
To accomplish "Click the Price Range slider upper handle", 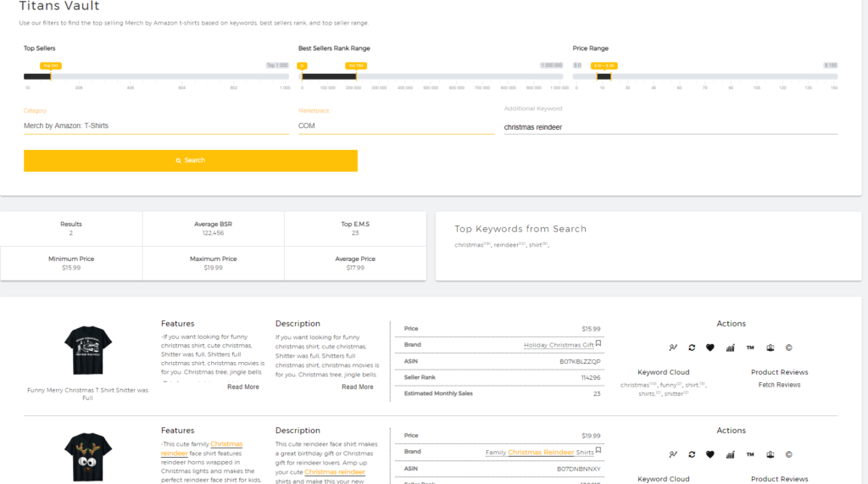I will pyautogui.click(x=610, y=76).
